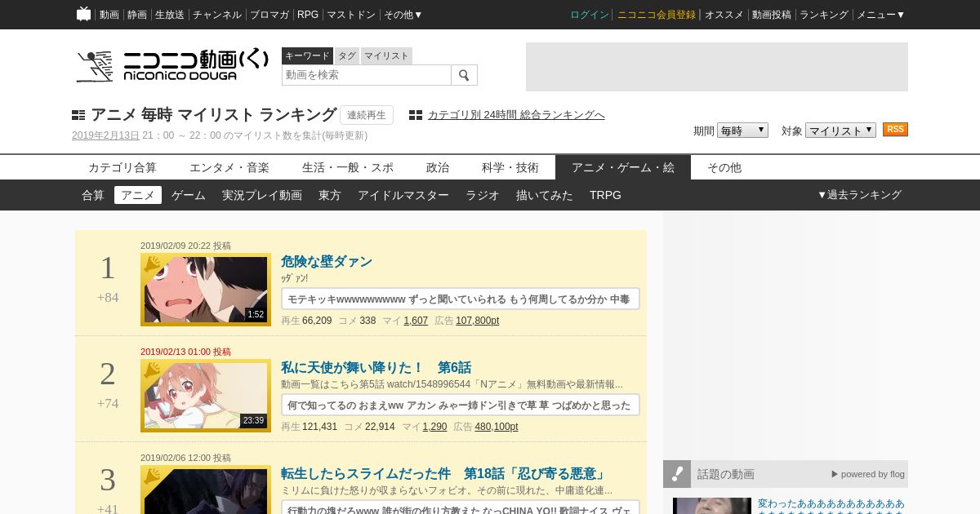Select the 実況プレイ動画 subcategory
The width and height of the screenshot is (980, 514).
(x=262, y=195)
